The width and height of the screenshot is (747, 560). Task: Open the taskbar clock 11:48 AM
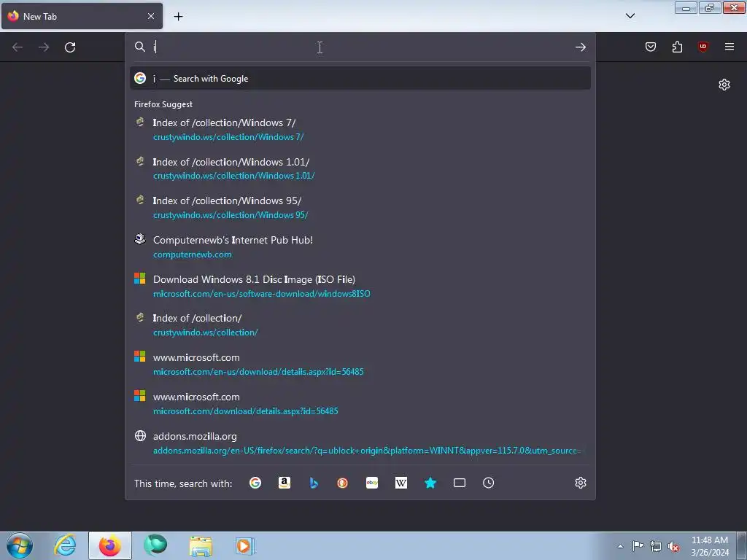[710, 545]
